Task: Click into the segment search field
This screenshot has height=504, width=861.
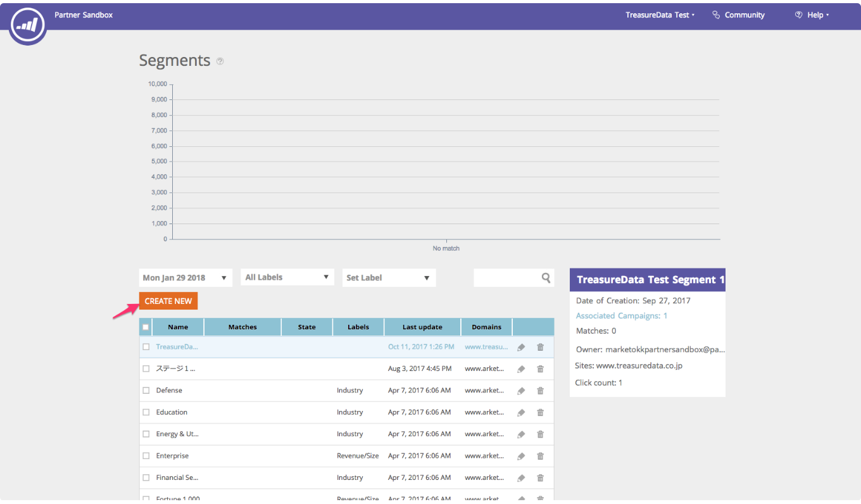Action: (x=506, y=277)
